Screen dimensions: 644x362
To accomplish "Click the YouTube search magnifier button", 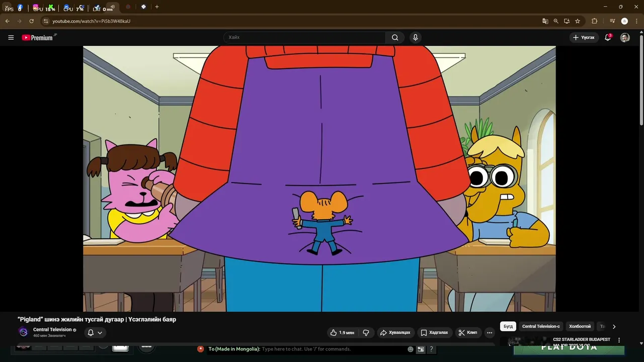I will (x=395, y=37).
